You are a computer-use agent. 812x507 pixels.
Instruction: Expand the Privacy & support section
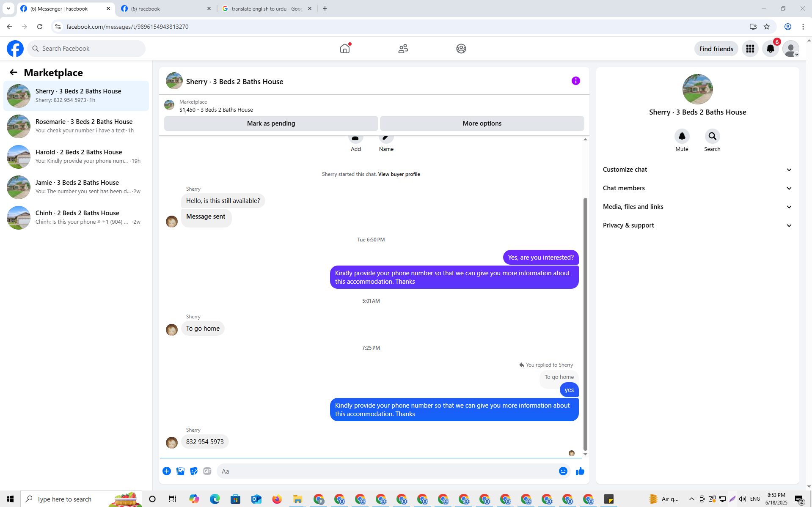click(698, 225)
